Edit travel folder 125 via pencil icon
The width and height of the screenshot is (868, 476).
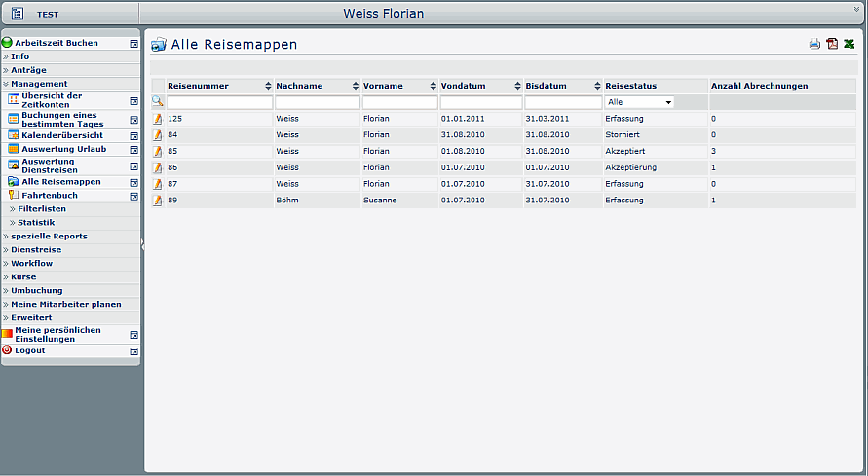tap(158, 119)
